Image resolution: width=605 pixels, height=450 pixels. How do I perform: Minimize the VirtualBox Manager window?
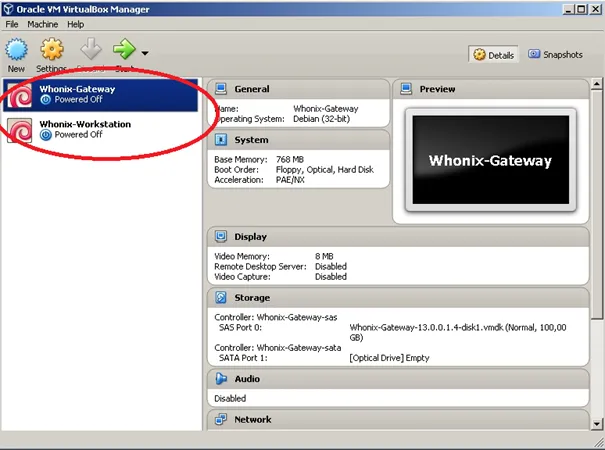click(569, 9)
